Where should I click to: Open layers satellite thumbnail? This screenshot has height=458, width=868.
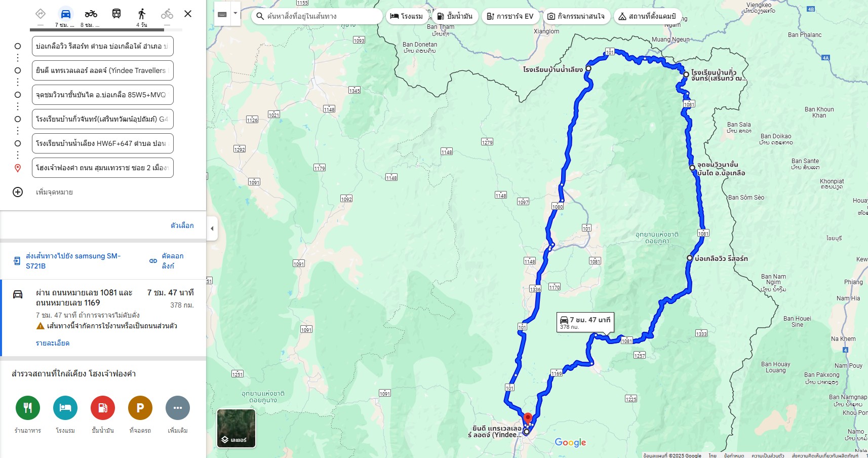236,429
